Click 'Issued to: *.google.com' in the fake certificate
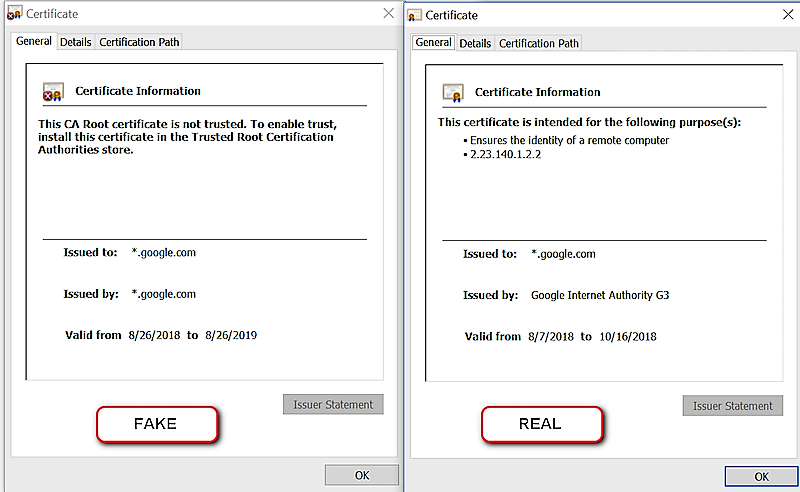 click(130, 252)
